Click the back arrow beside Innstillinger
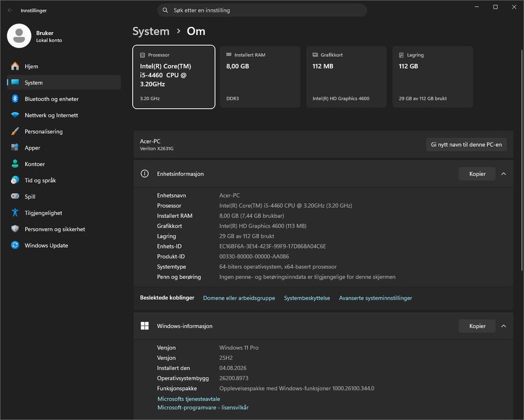The height and width of the screenshot is (420, 524). click(x=10, y=10)
